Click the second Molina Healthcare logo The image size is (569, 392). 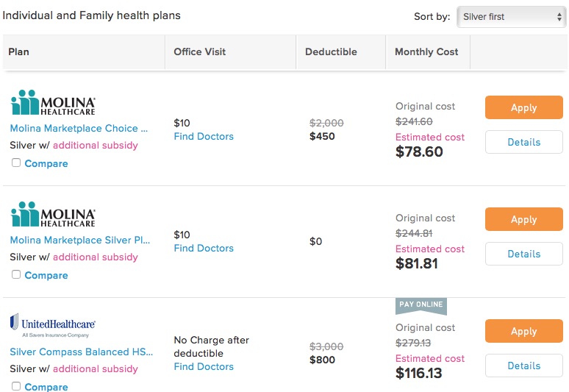53,215
